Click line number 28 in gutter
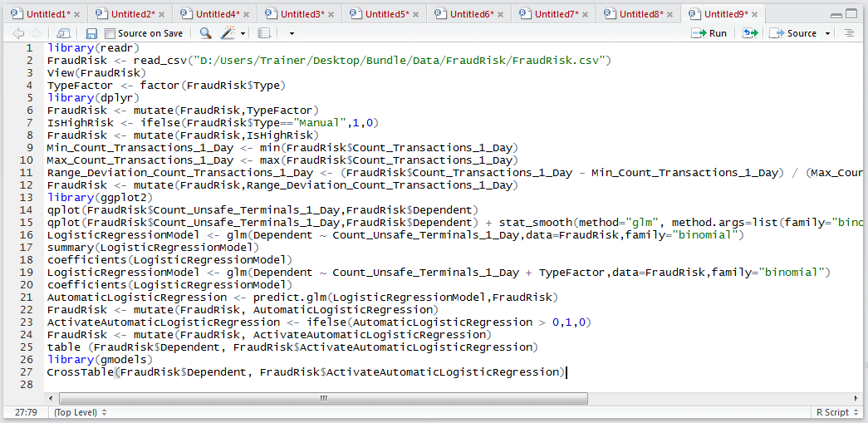This screenshot has height=423, width=868. (x=27, y=385)
